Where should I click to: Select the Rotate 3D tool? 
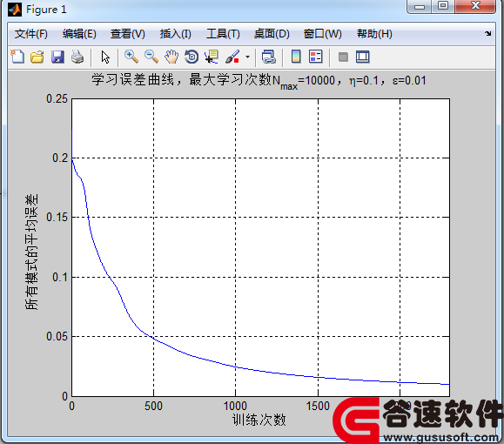pos(192,57)
